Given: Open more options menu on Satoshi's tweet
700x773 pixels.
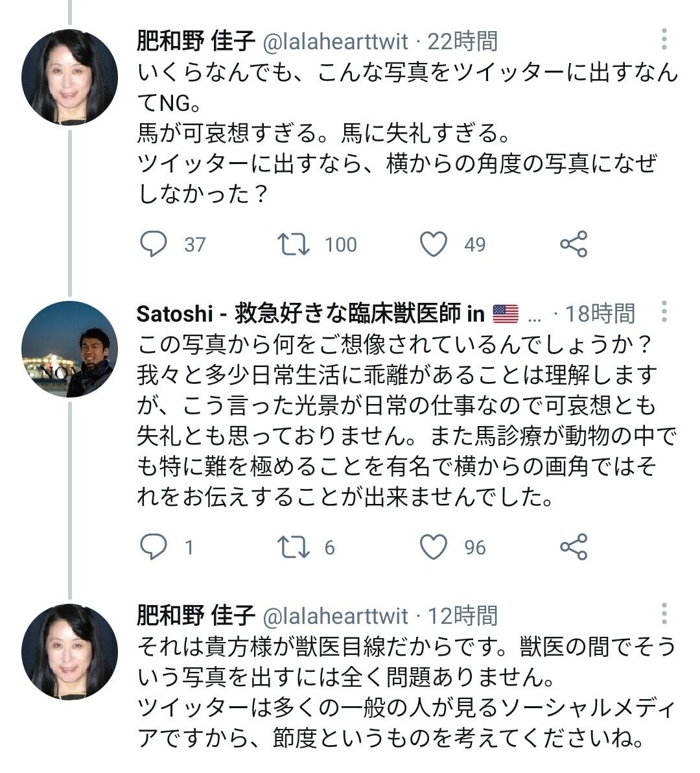Looking at the screenshot, I should click(664, 312).
